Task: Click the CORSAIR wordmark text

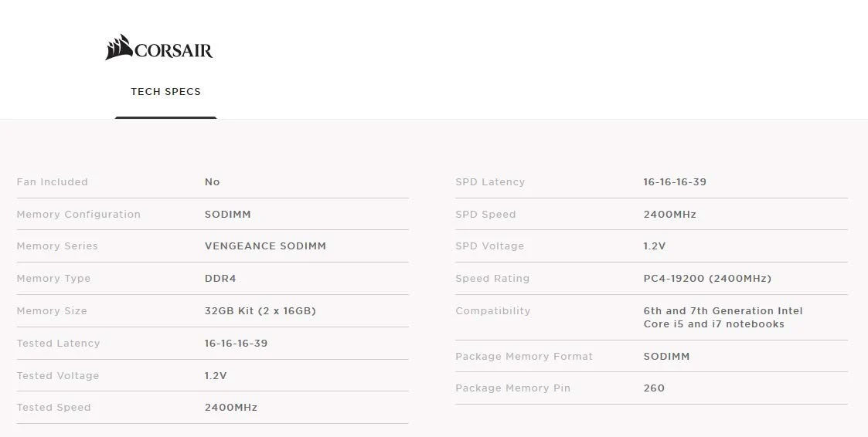Action: pos(173,51)
